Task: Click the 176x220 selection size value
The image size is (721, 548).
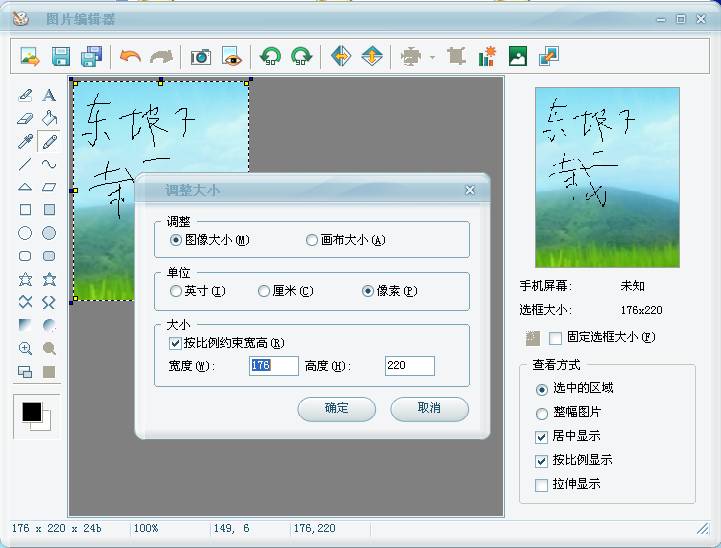Action: pyautogui.click(x=641, y=310)
